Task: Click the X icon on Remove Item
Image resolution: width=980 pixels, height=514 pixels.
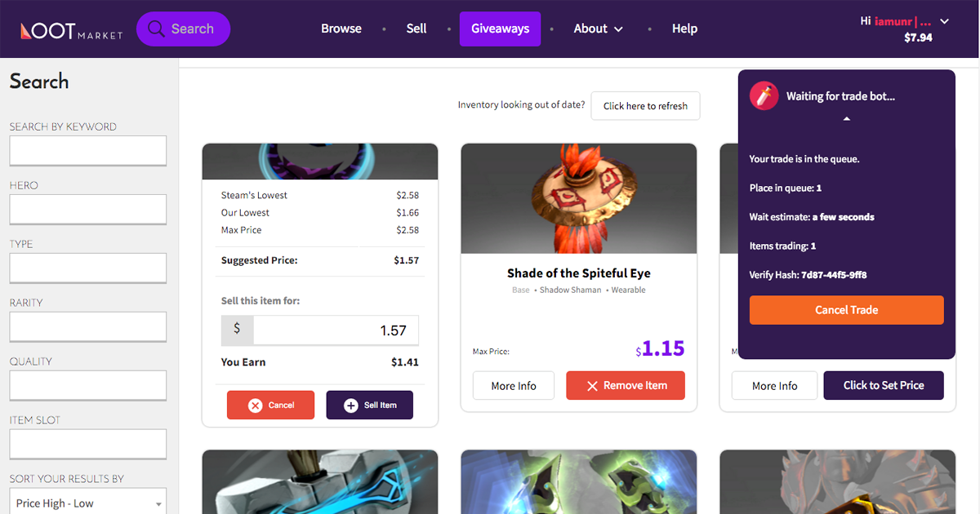Action: click(592, 386)
